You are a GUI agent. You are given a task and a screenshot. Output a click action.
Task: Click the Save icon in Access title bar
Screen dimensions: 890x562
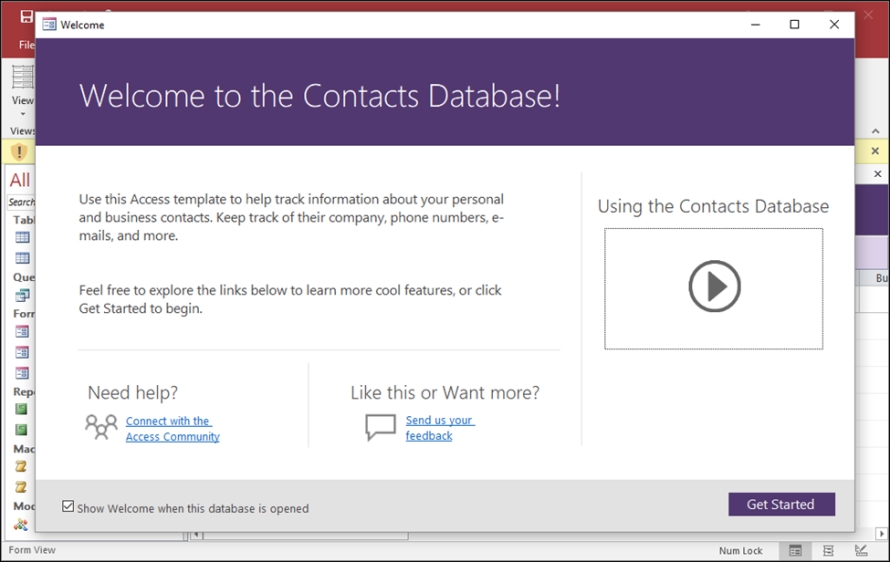[x=26, y=16]
